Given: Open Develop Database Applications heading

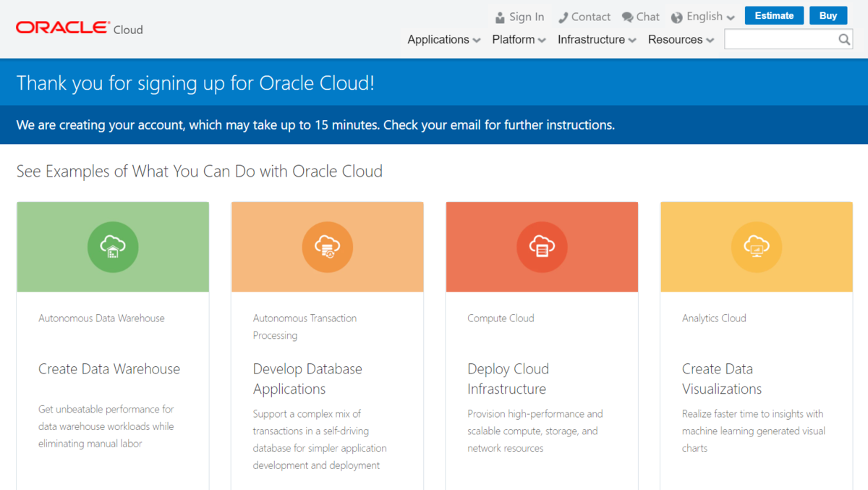Looking at the screenshot, I should (307, 379).
